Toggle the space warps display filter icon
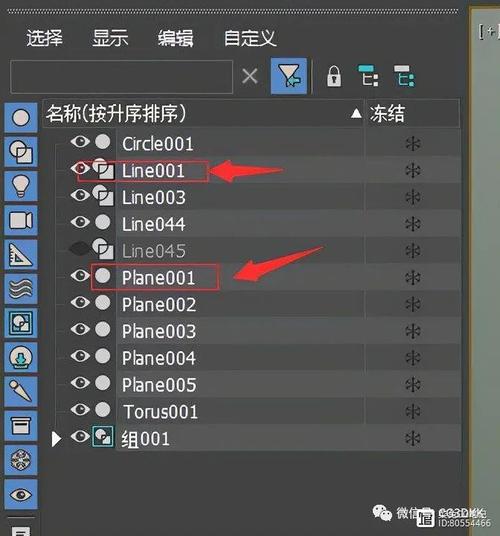Image resolution: width=500 pixels, height=536 pixels. (x=21, y=289)
